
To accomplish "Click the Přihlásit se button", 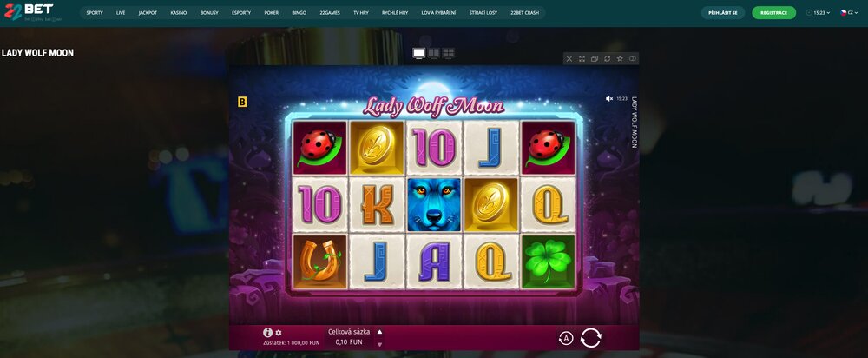I will pyautogui.click(x=723, y=12).
